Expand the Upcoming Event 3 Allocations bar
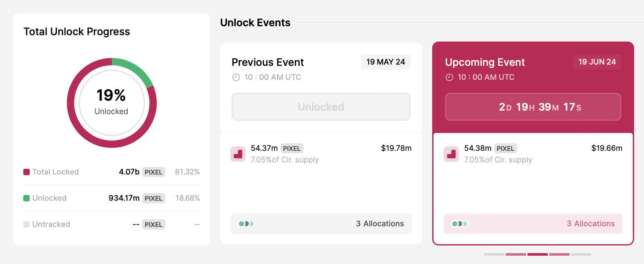Viewport: 644px width, 264px height. pyautogui.click(x=533, y=224)
